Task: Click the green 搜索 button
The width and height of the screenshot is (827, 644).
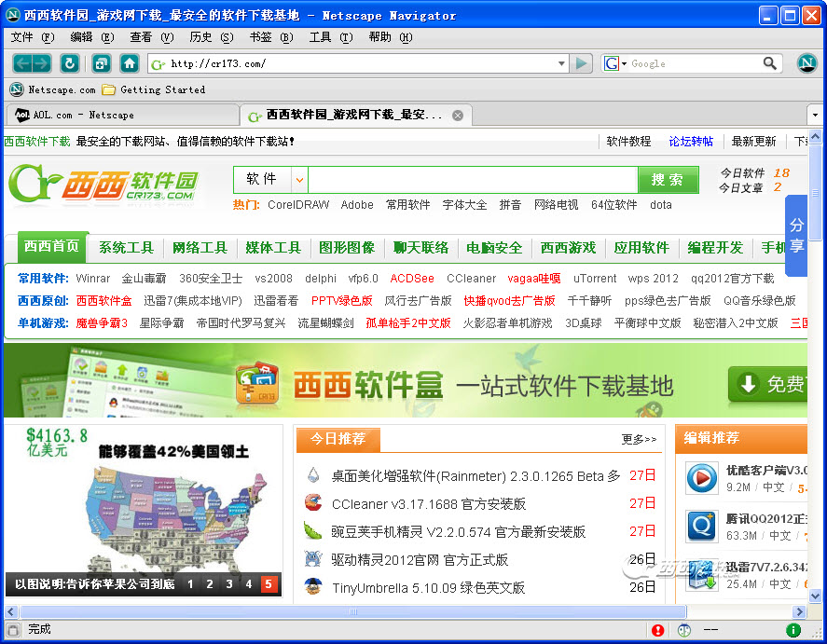Action: (668, 180)
